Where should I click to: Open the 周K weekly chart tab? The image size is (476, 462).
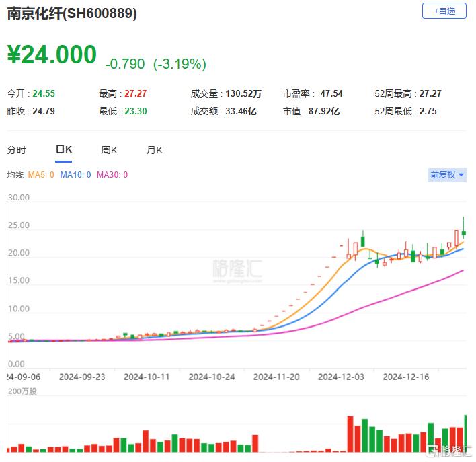pyautogui.click(x=109, y=150)
